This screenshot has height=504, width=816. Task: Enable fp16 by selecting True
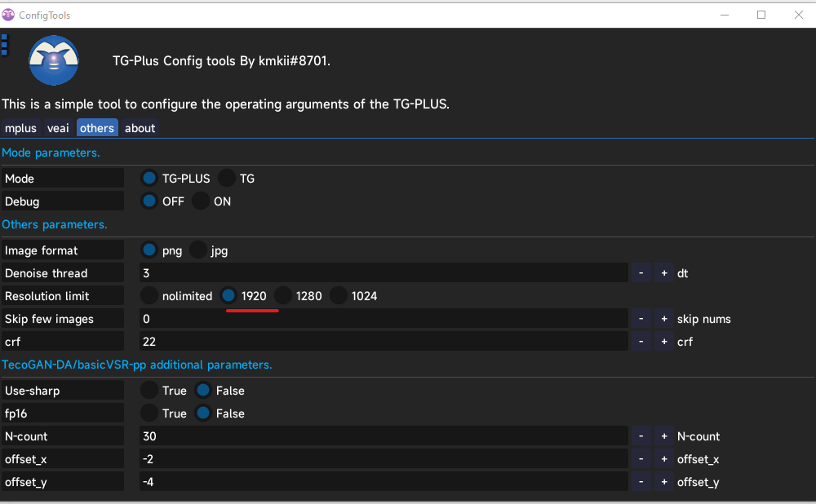(x=149, y=413)
